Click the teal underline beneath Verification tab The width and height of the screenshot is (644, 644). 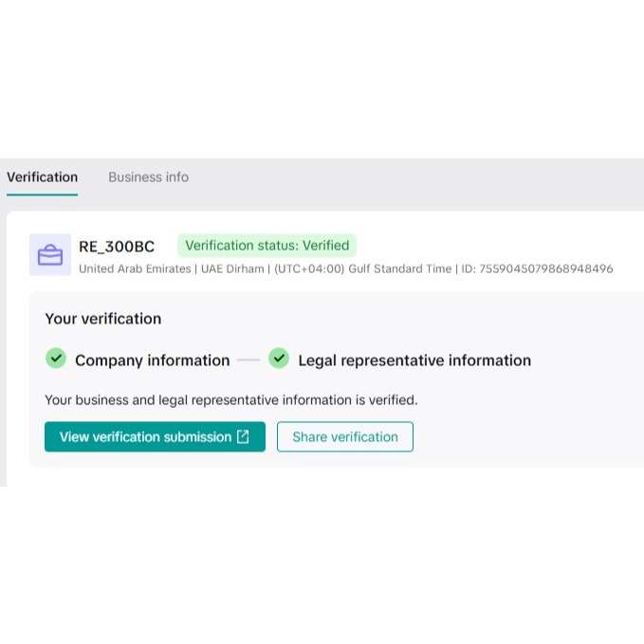pyautogui.click(x=42, y=194)
